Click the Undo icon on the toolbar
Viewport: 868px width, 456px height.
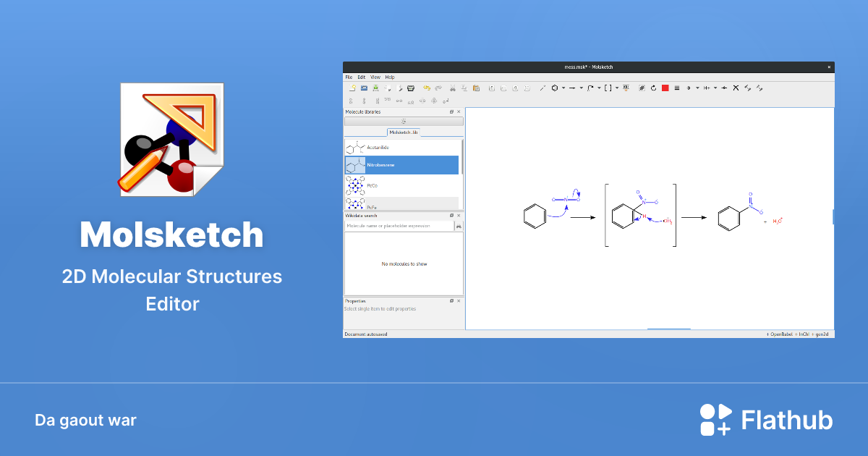click(427, 88)
